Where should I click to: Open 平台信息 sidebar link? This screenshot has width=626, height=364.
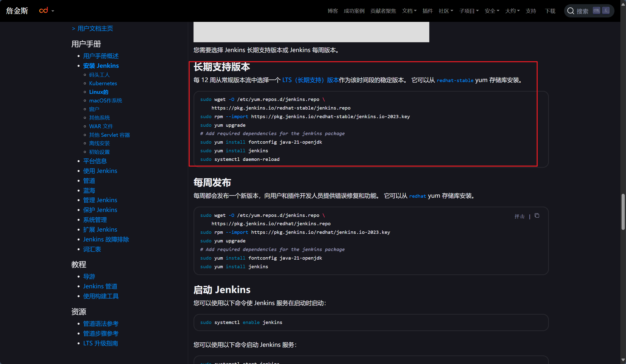pos(95,161)
